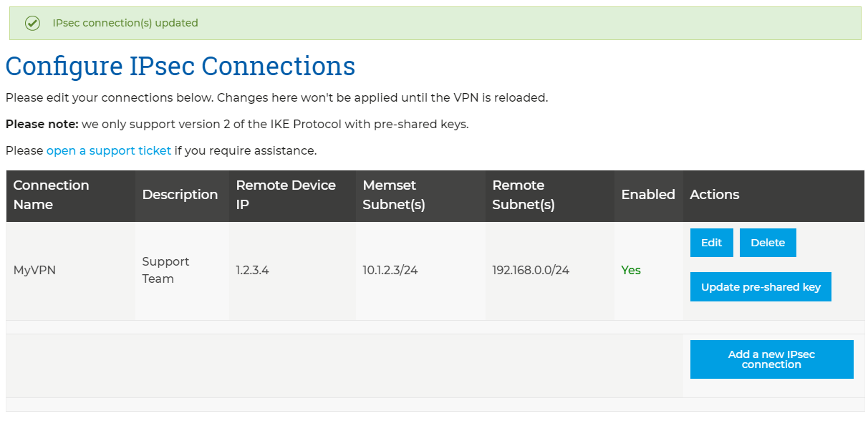
Task: Edit the MyVPN connection
Action: click(x=711, y=243)
